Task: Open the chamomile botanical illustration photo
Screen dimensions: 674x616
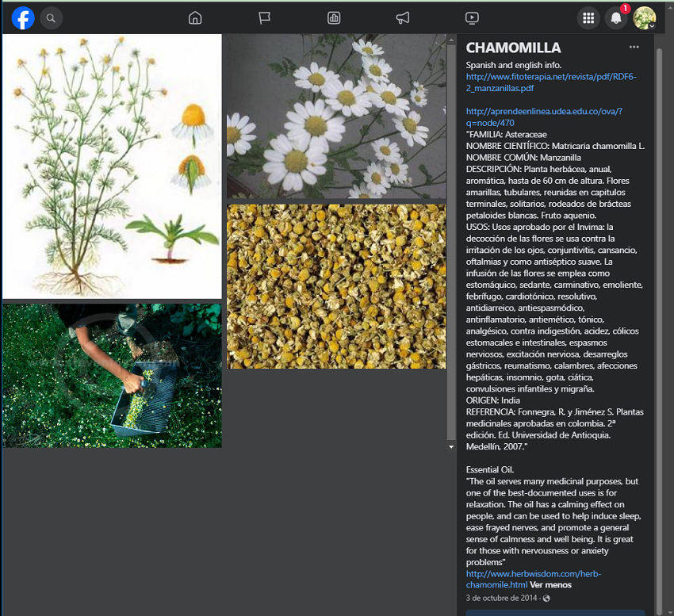Action: [112, 166]
